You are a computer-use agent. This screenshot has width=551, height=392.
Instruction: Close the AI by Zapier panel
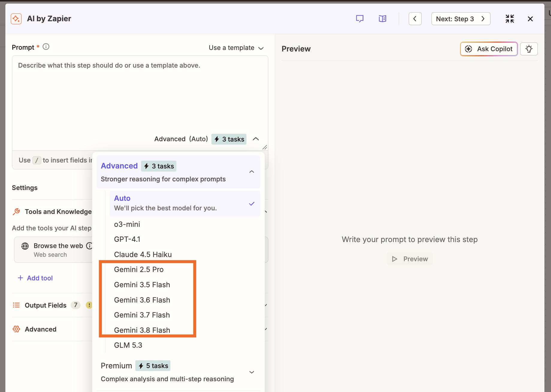pyautogui.click(x=530, y=19)
